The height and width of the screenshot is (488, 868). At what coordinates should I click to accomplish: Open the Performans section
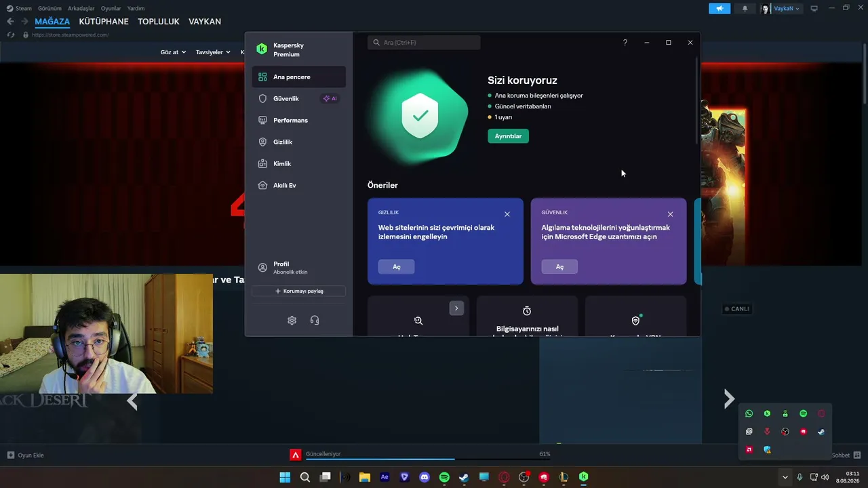pyautogui.click(x=298, y=121)
